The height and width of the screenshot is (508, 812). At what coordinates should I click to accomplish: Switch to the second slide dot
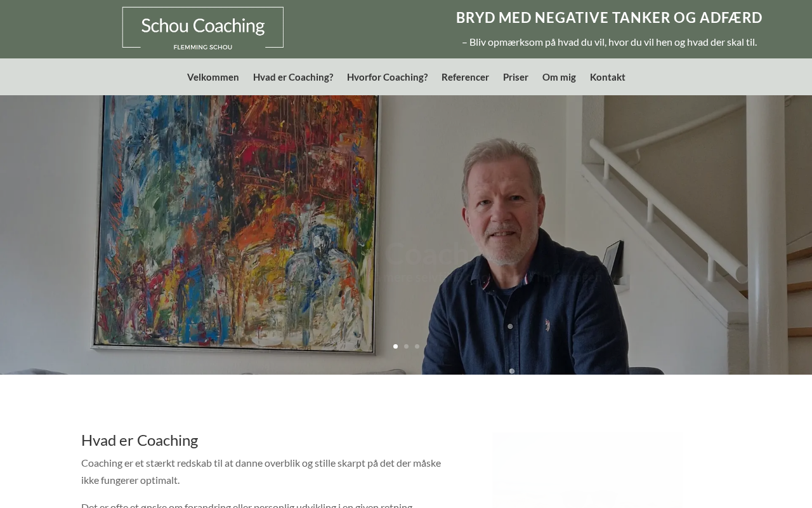(407, 347)
